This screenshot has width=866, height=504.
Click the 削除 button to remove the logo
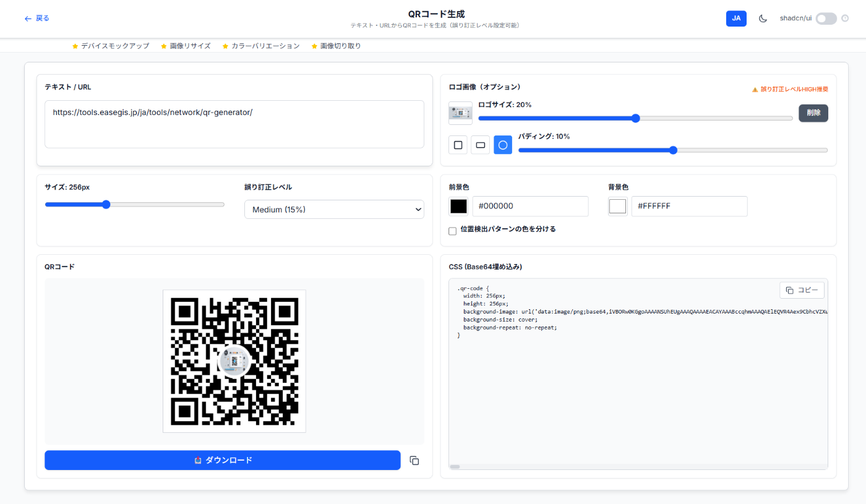click(813, 113)
